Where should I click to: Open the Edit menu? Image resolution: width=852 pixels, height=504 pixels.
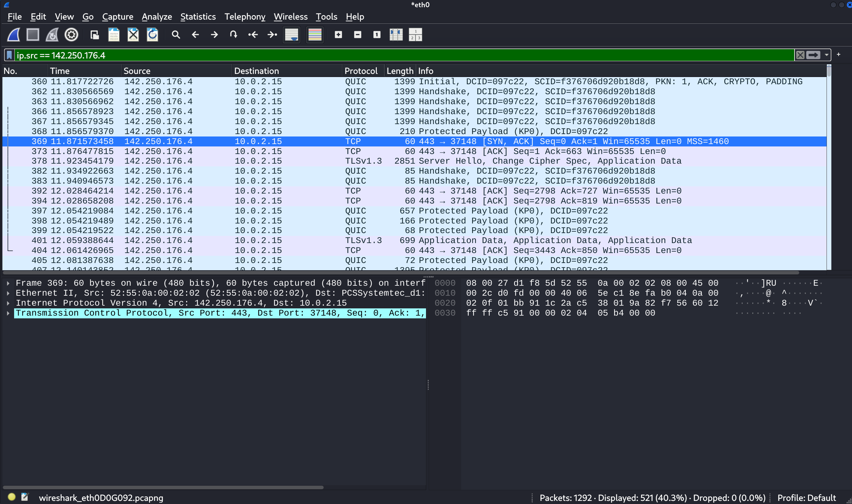click(x=38, y=17)
